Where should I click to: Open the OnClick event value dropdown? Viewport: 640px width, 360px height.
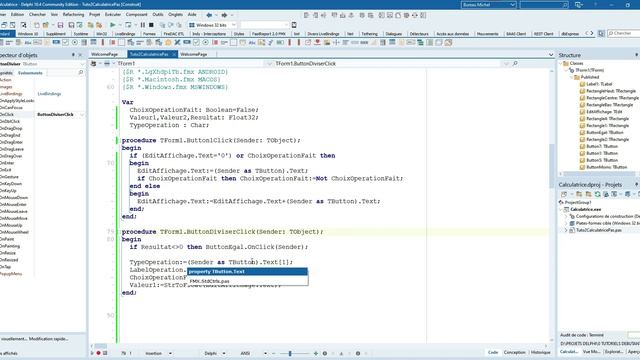coord(82,115)
